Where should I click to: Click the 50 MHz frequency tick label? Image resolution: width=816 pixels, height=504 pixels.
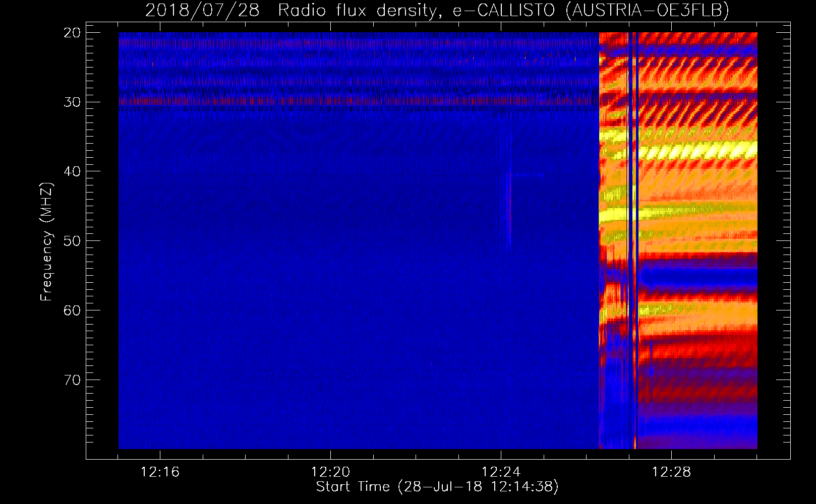[72, 241]
